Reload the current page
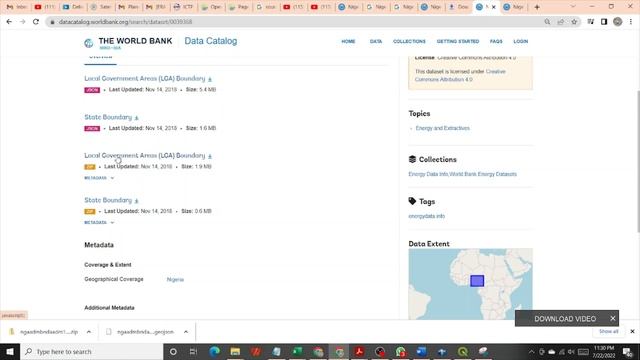The width and height of the screenshot is (640, 360). [x=36, y=22]
